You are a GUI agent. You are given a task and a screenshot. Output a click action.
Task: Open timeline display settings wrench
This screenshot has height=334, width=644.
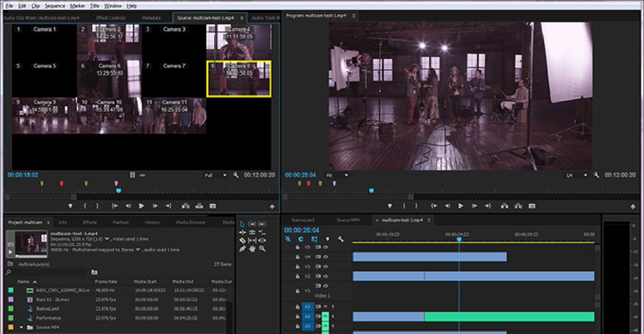click(340, 239)
